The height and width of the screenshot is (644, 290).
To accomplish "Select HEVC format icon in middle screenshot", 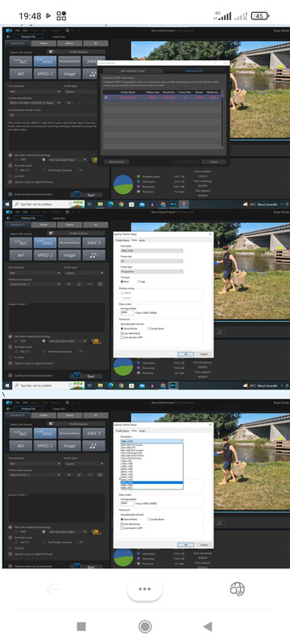I will point(45,242).
